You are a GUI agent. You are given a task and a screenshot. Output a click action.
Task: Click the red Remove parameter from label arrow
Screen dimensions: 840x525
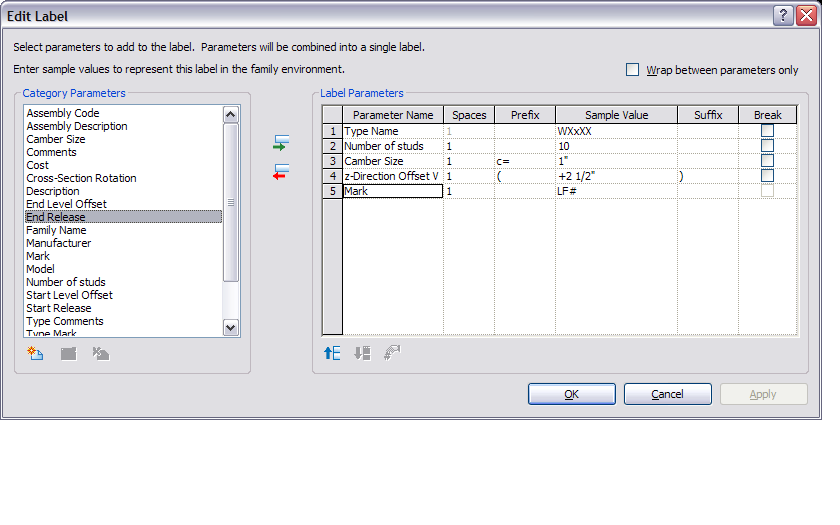281,171
